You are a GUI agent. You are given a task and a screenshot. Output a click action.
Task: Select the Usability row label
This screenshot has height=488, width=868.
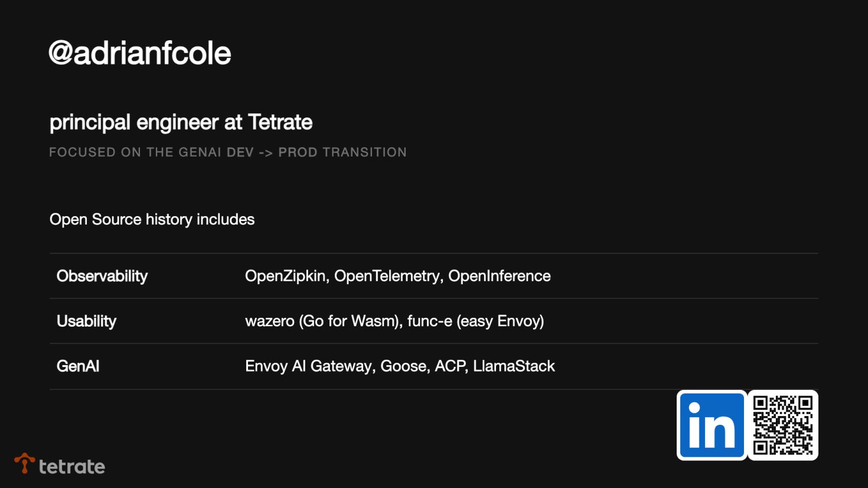click(86, 321)
